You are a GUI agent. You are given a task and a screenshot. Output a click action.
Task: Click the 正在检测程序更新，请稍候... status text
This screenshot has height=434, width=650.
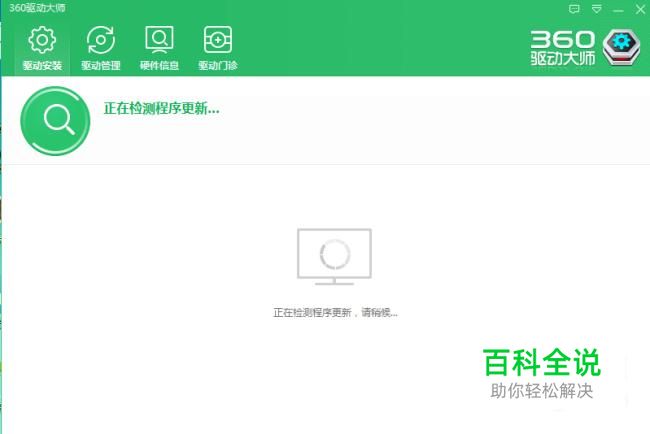pyautogui.click(x=335, y=313)
